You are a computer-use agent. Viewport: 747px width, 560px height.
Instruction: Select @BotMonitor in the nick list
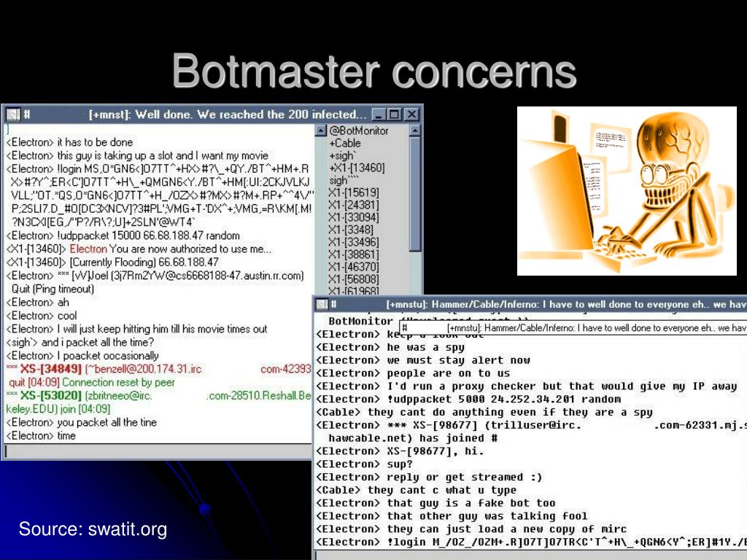click(359, 131)
